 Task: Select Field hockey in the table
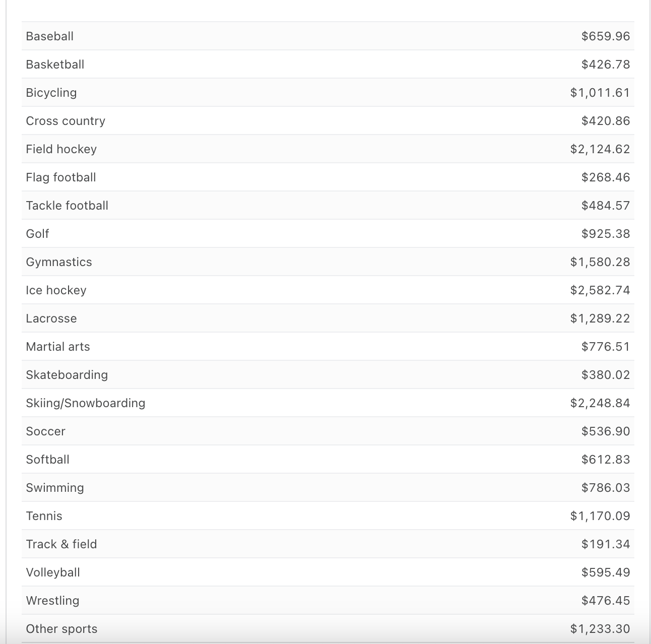coord(61,149)
